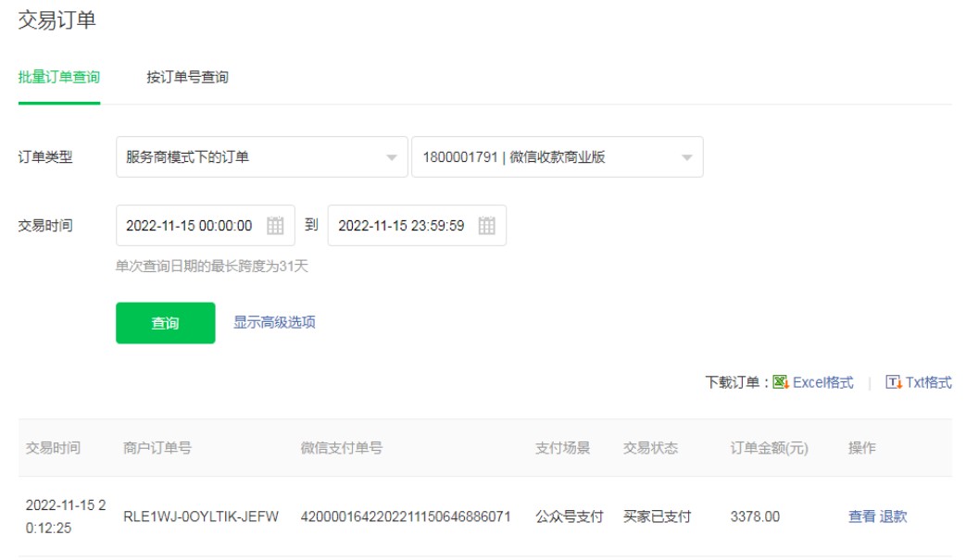
Task: Click 查看 to view the order
Action: pyautogui.click(x=861, y=516)
